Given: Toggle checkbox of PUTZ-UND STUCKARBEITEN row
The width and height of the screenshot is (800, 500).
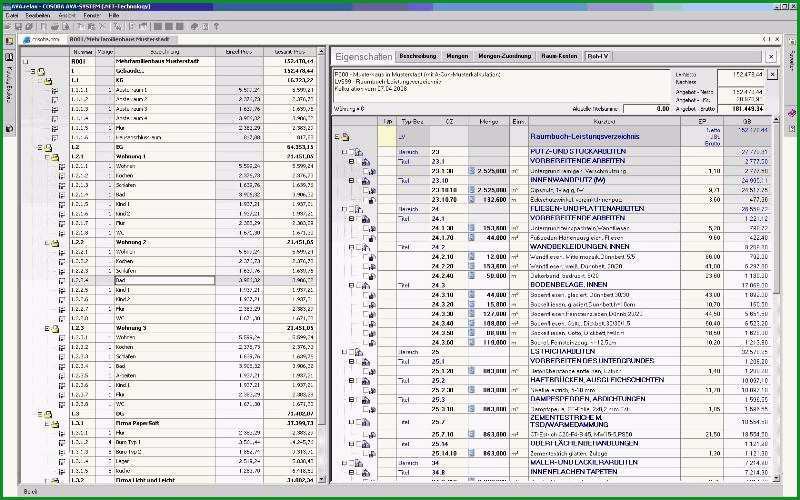Looking at the screenshot, I should pyautogui.click(x=352, y=152).
